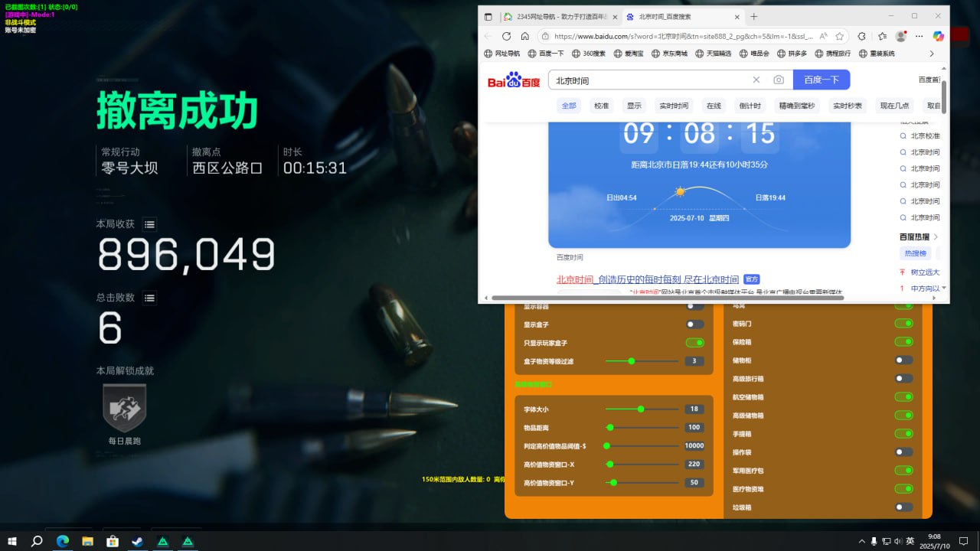Refresh the Baidu search page
The height and width of the screenshot is (551, 980).
click(506, 36)
